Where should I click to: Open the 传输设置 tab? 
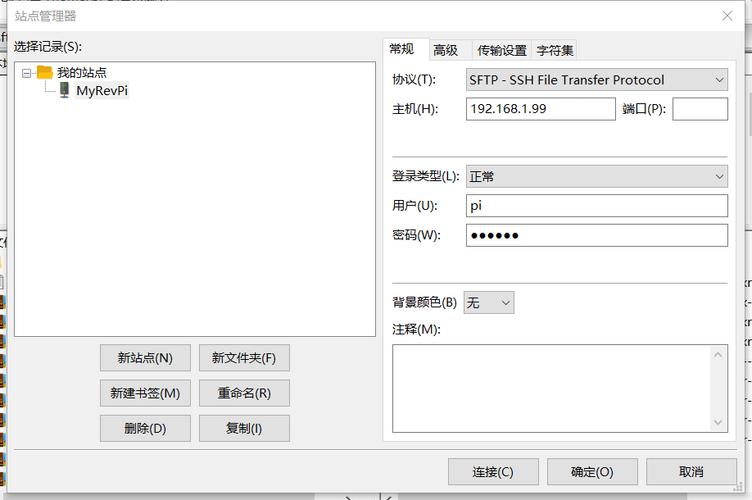coord(502,50)
